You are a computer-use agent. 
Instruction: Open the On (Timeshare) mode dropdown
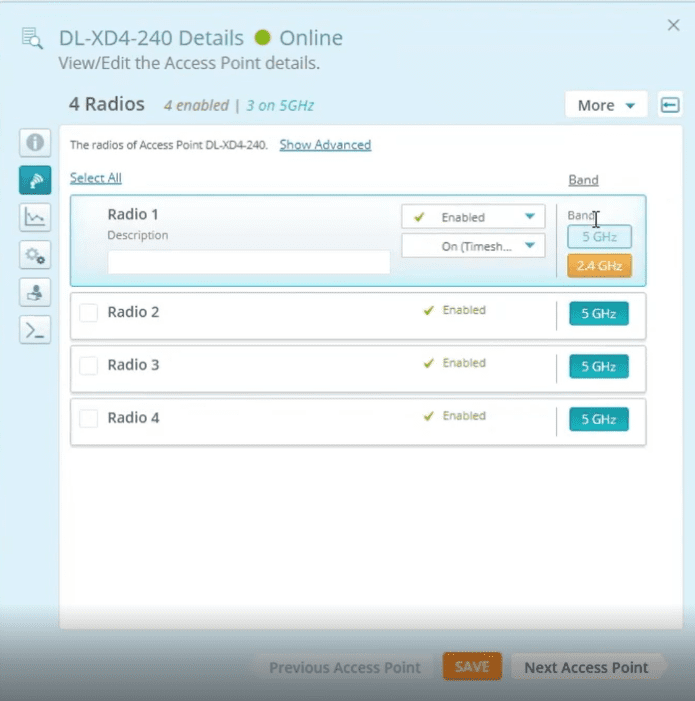point(473,246)
